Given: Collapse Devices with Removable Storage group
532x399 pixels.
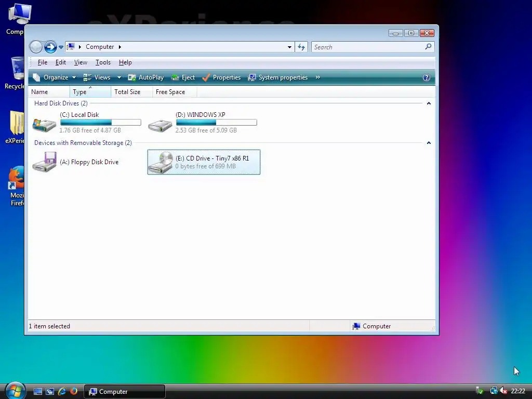Looking at the screenshot, I should point(429,143).
